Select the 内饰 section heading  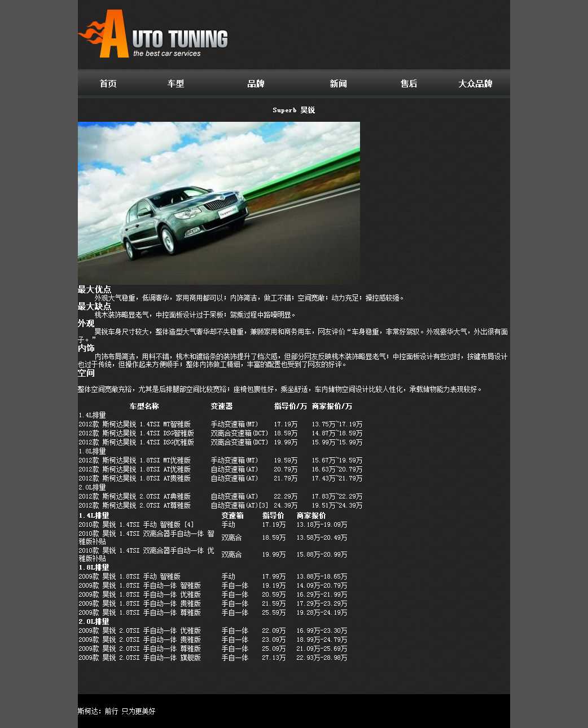click(x=86, y=348)
